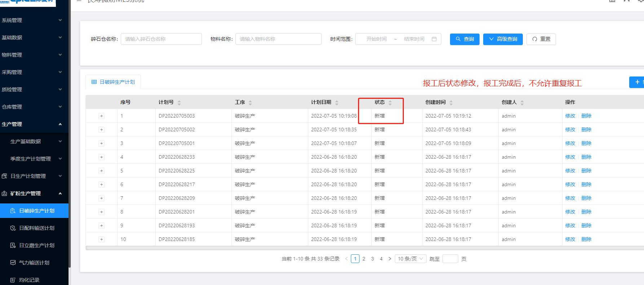Expand row 7 with plus icon

(102, 198)
